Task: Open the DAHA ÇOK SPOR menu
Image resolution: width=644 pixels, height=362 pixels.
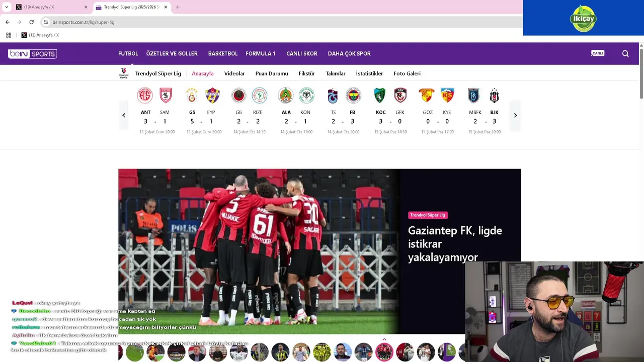Action: pyautogui.click(x=349, y=54)
